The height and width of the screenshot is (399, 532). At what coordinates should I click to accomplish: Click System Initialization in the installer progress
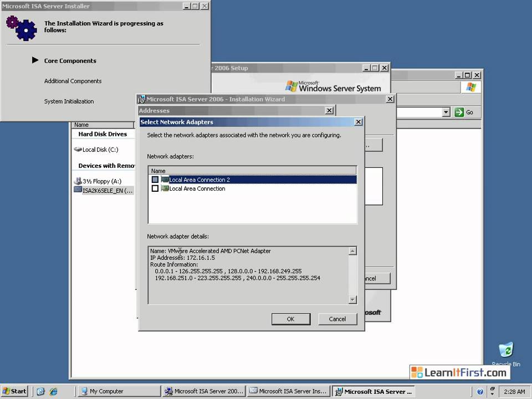click(x=69, y=101)
